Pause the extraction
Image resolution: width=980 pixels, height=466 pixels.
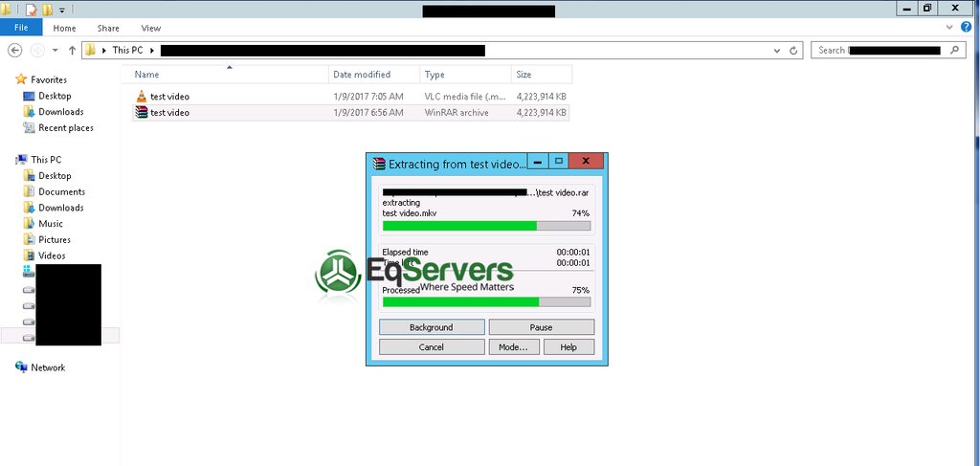[x=542, y=327]
